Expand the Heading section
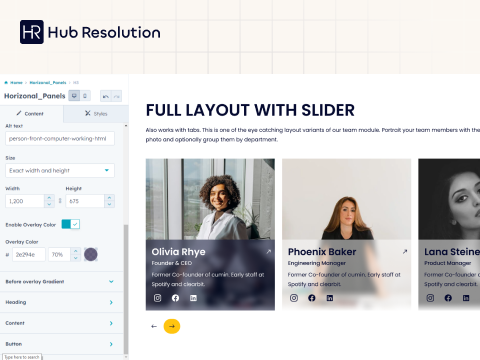Viewport: 480px width, 360px height. [60, 302]
